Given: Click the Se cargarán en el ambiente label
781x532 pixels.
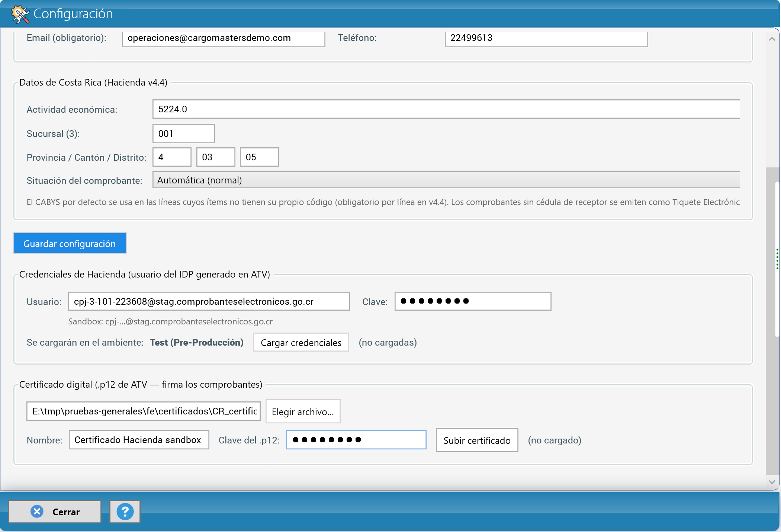Looking at the screenshot, I should [85, 342].
